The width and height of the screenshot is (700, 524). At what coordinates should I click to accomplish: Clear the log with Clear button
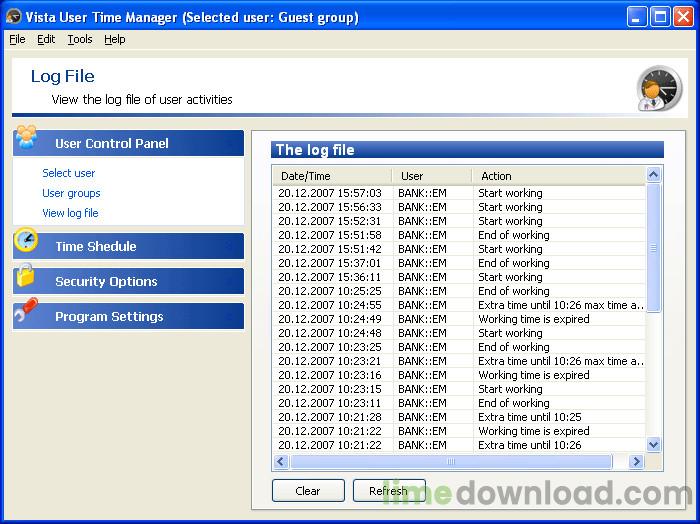tap(308, 491)
